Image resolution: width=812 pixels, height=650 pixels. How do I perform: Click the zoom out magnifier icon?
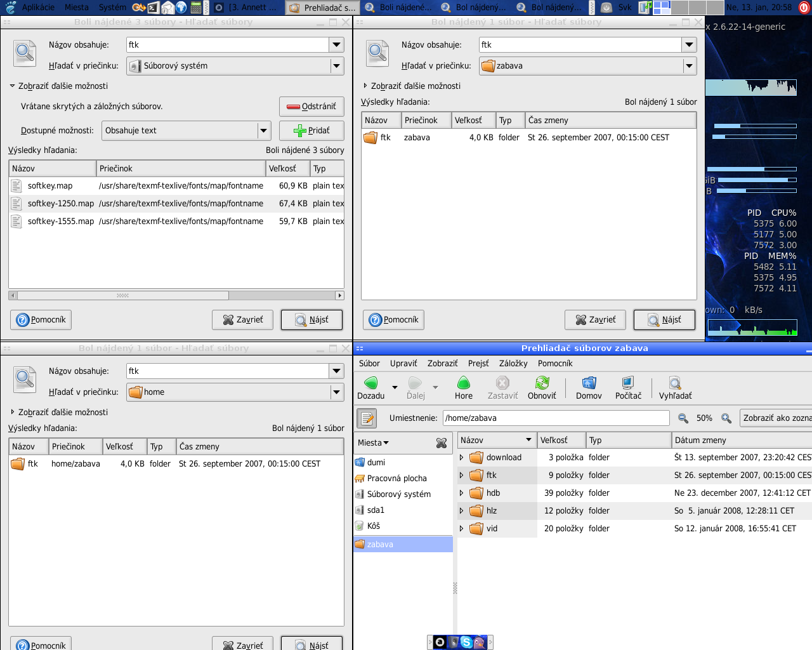(x=683, y=418)
